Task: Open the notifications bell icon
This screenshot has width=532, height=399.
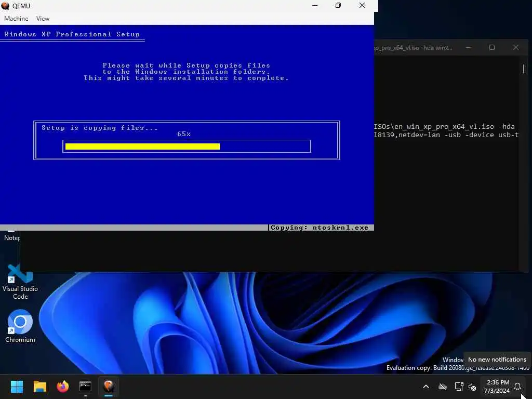Action: [517, 387]
